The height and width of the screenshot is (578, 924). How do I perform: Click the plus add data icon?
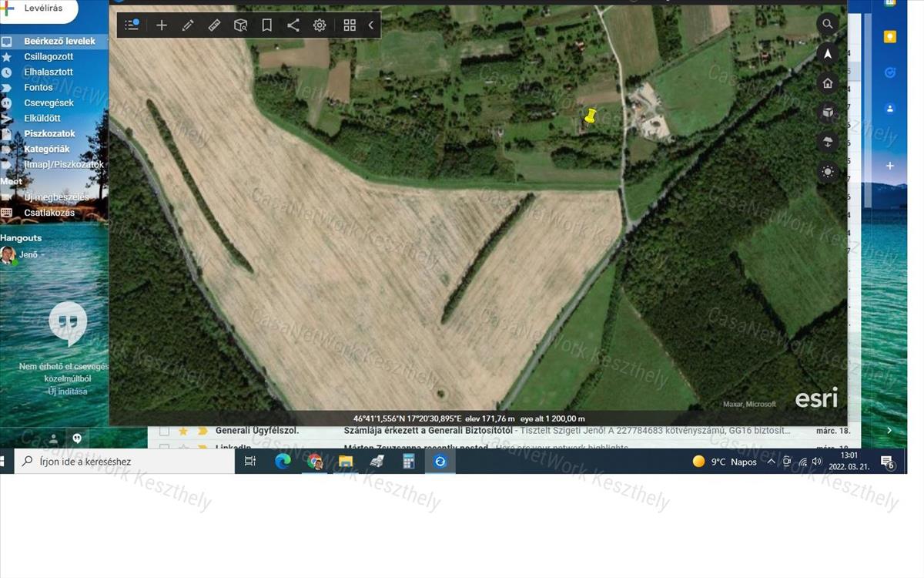pyautogui.click(x=162, y=25)
